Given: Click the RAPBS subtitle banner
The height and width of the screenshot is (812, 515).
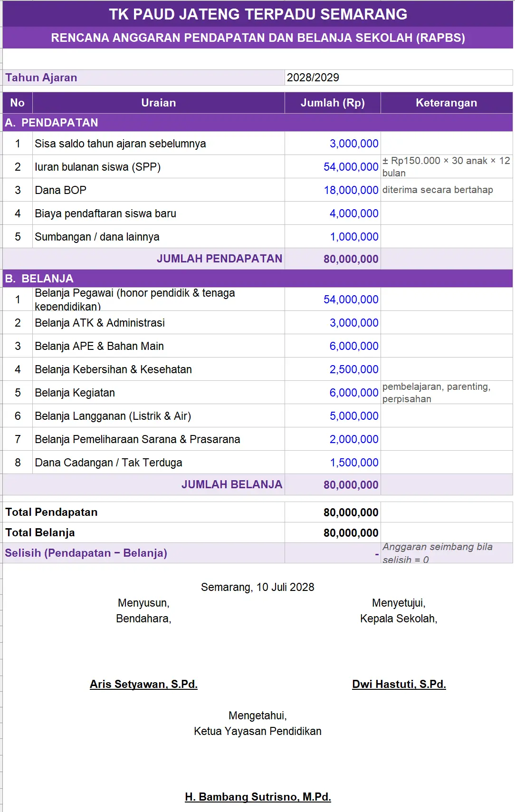Looking at the screenshot, I should pos(258,38).
